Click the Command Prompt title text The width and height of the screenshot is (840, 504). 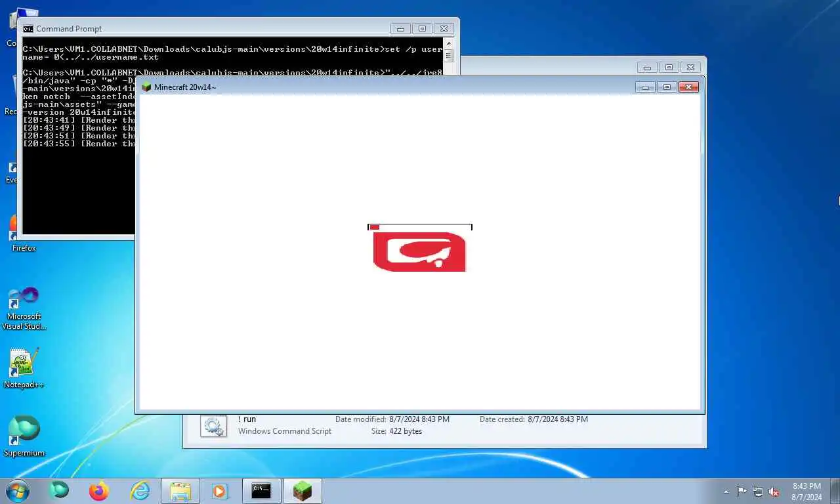[69, 29]
